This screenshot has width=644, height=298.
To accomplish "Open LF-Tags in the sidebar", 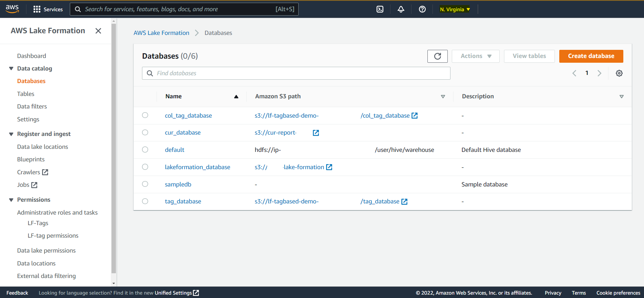I will [38, 223].
